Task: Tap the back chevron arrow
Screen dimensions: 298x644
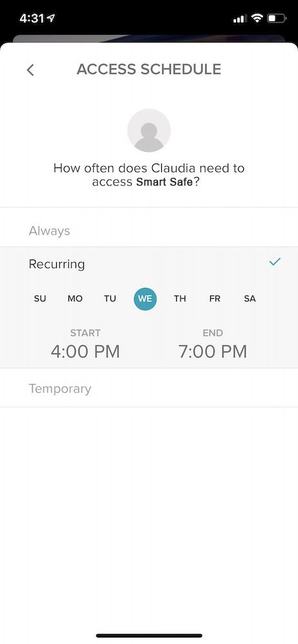Action: [x=30, y=70]
